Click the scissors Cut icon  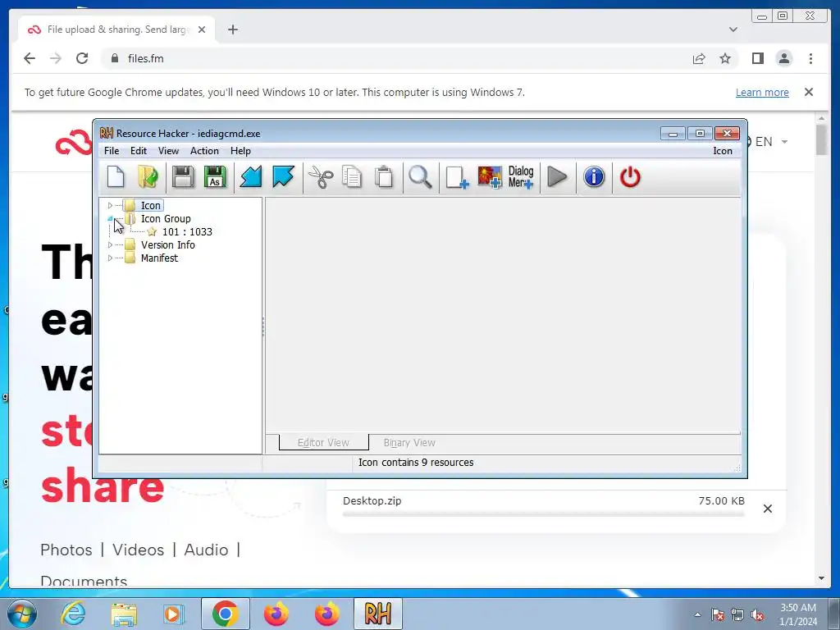click(x=321, y=177)
